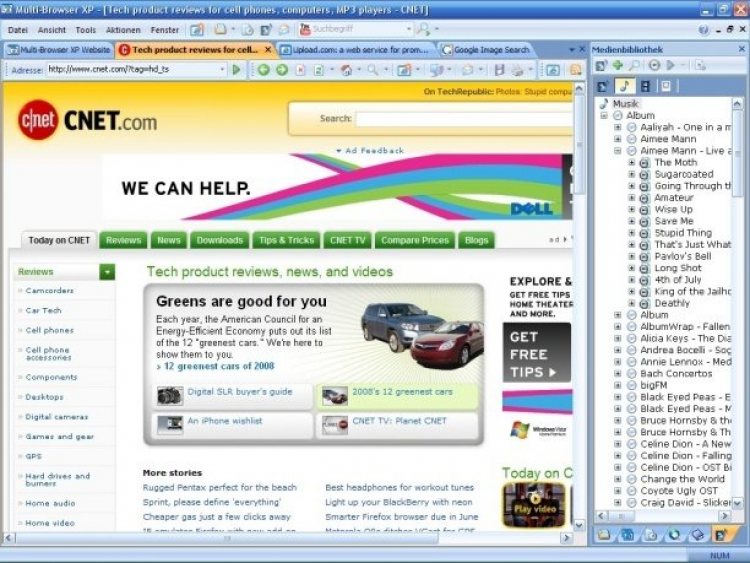Click the cnet red logo
This screenshot has width=750, height=563.
coord(38,120)
